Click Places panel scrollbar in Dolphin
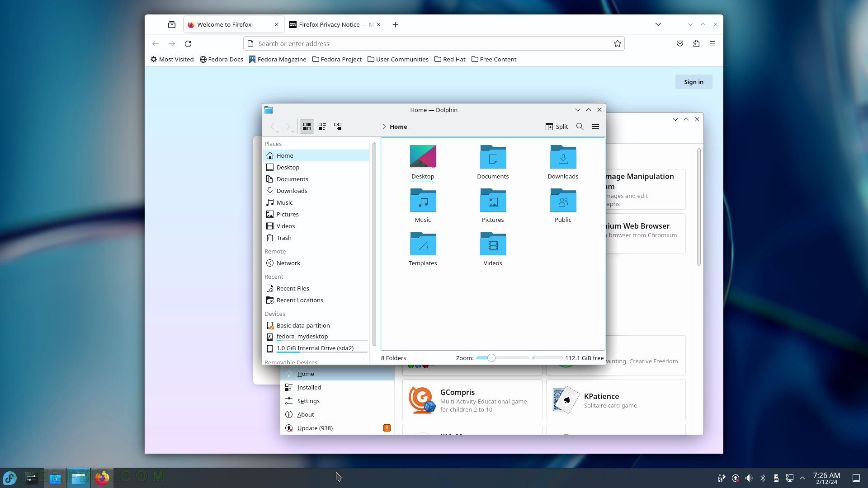The height and width of the screenshot is (488, 868). click(374, 244)
